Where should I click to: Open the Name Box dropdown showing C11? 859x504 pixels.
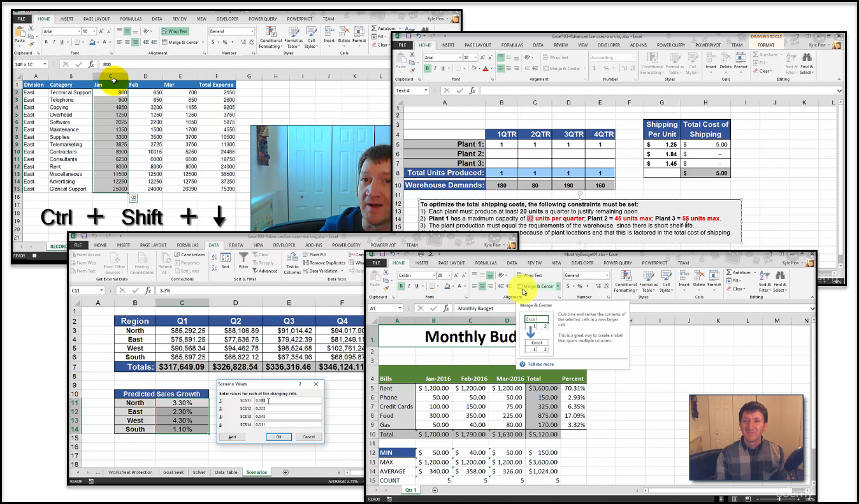[101, 290]
